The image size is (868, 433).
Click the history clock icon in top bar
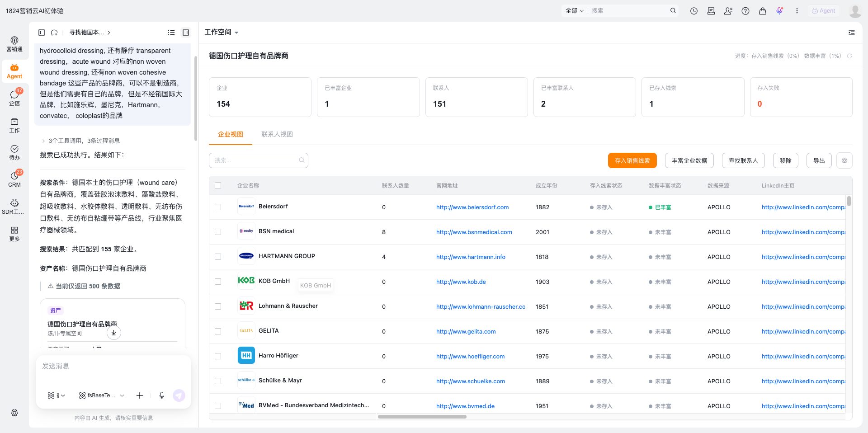(x=694, y=11)
